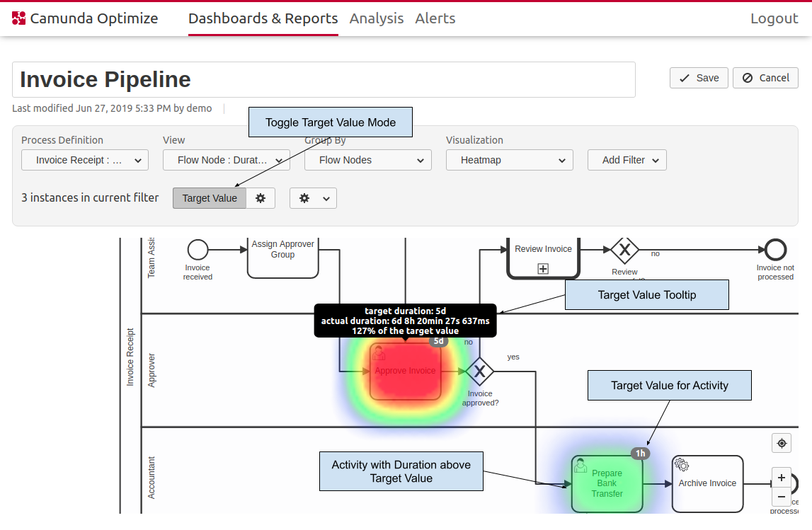Click the Camunda Optimize title link
Viewport: 812px width, 530px height.
[x=94, y=18]
